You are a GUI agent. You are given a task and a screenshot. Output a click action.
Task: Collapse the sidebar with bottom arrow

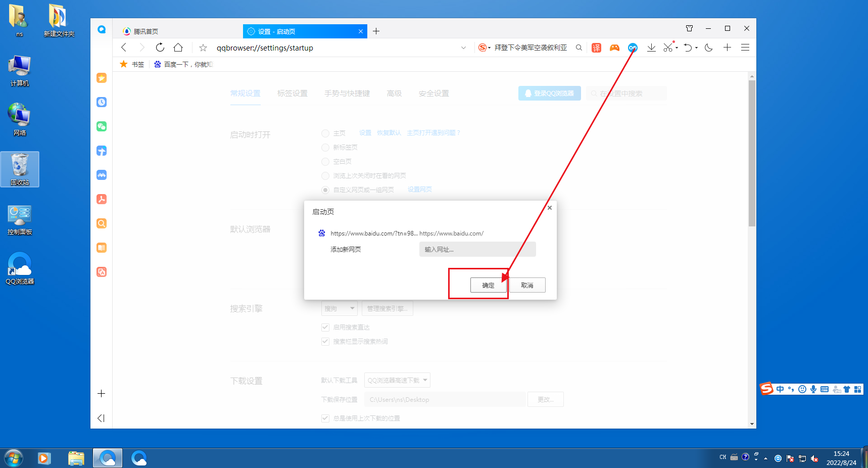coord(101,418)
